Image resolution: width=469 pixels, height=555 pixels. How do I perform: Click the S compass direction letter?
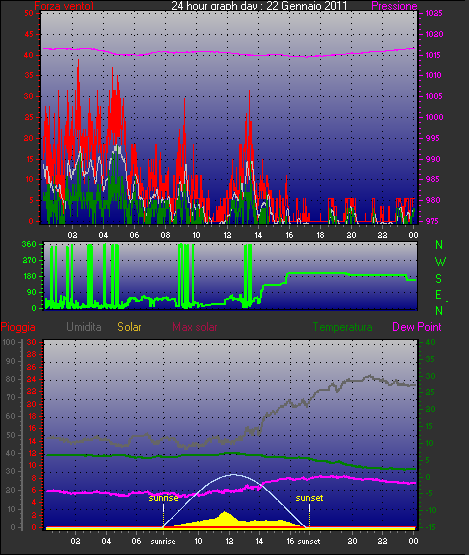click(x=439, y=279)
